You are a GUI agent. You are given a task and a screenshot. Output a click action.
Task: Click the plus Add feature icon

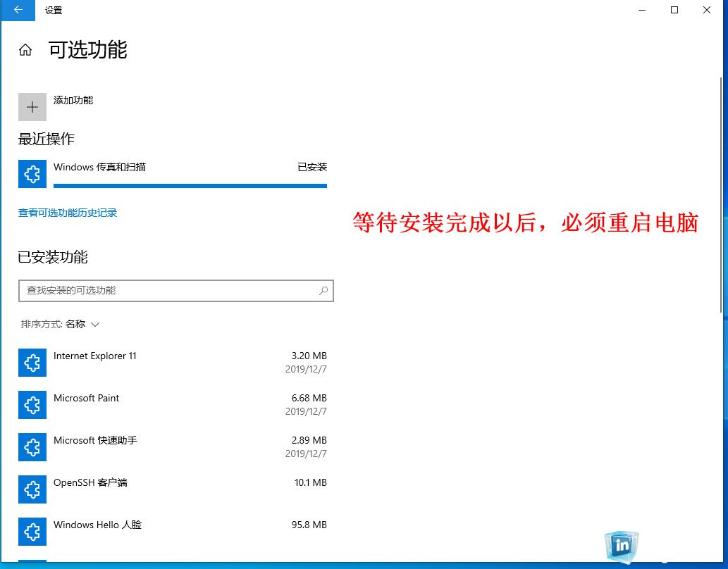(32, 107)
